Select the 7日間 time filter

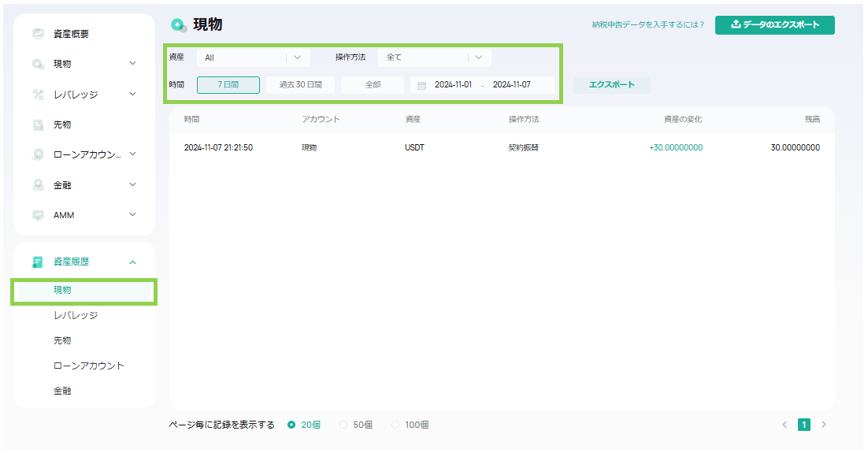click(228, 85)
